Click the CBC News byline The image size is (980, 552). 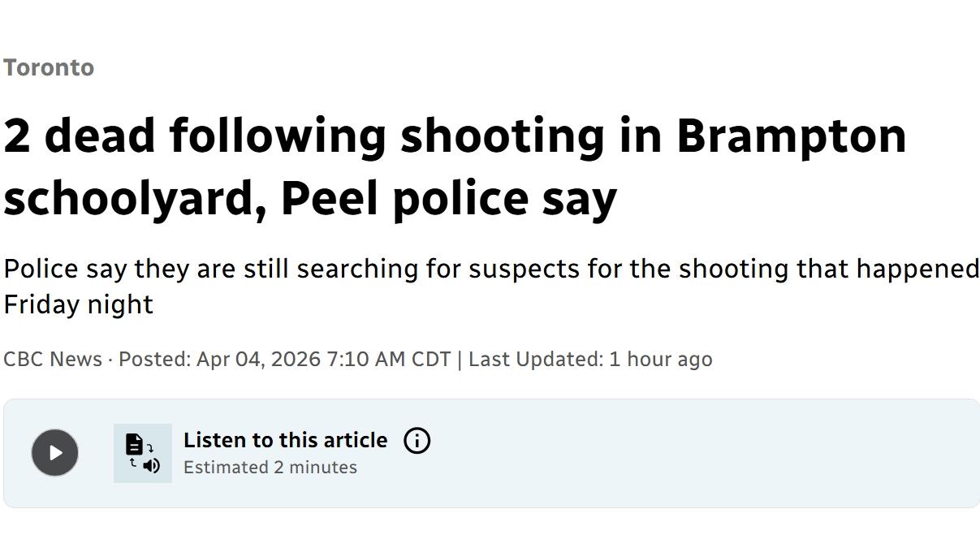tap(53, 359)
